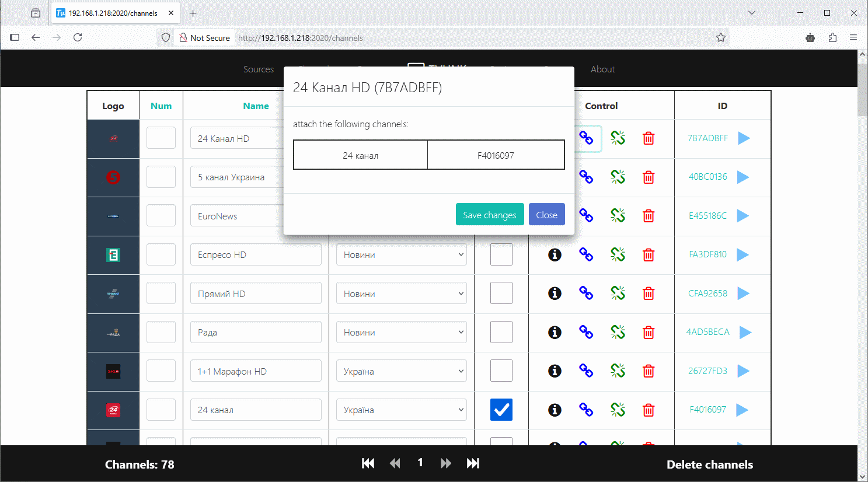Show info for Прямий HD channel
The width and height of the screenshot is (868, 482).
point(555,294)
